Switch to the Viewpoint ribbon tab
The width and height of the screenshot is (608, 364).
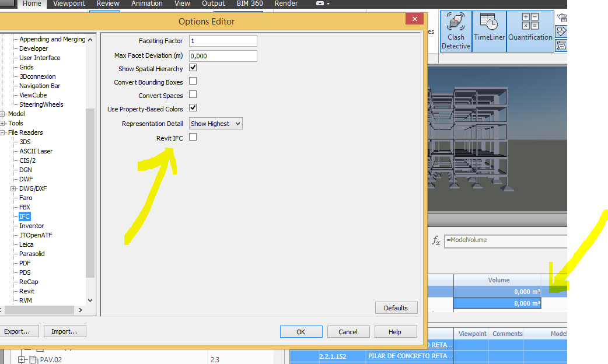coord(68,3)
